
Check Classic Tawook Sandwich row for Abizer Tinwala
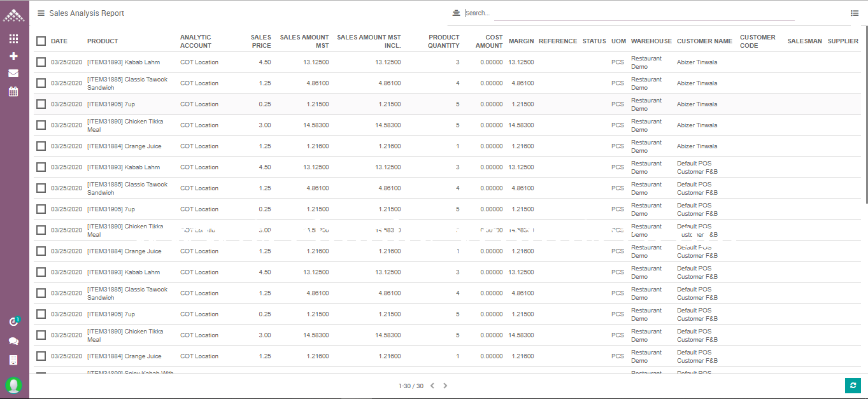(41, 83)
